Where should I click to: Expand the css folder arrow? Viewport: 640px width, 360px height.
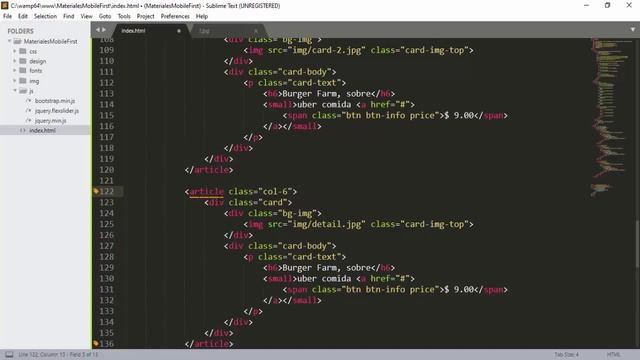pyautogui.click(x=15, y=51)
